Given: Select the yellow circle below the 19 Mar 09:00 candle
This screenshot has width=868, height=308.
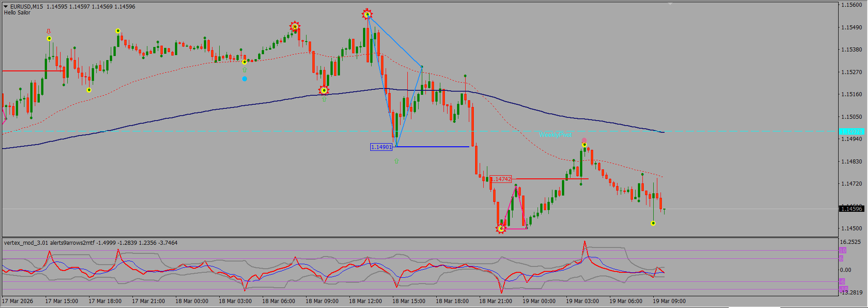Looking at the screenshot, I should (653, 223).
